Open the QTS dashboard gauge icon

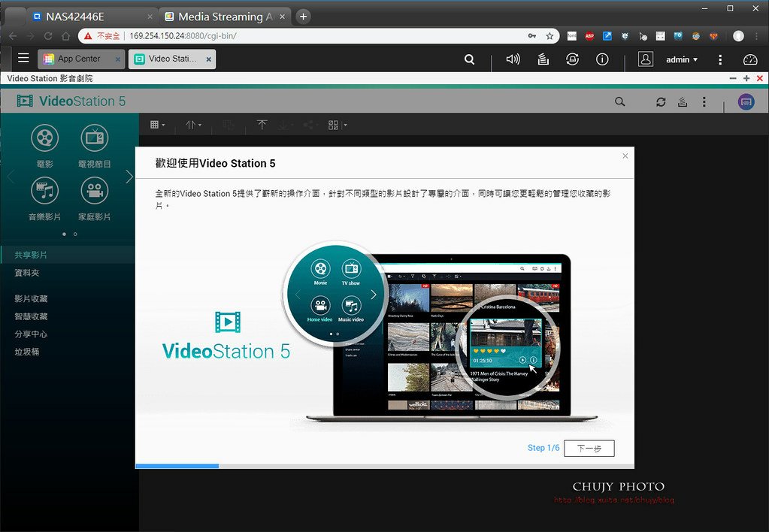pos(750,59)
